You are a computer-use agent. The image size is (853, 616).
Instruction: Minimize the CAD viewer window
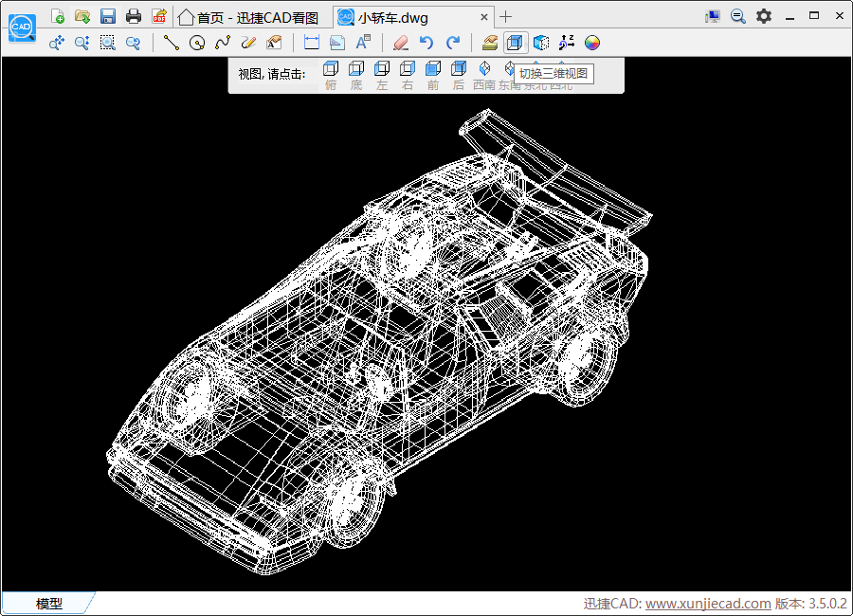789,17
